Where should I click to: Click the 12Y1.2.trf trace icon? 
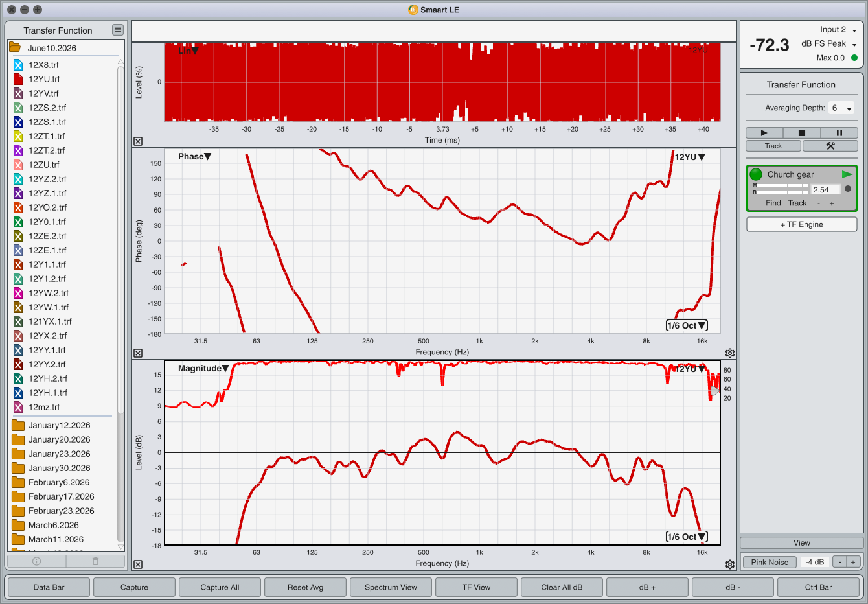click(x=18, y=279)
